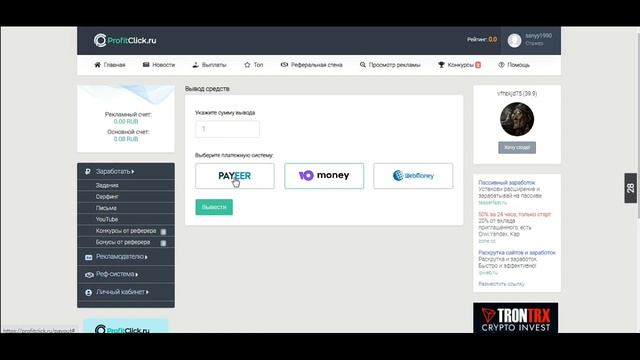
Task: Expand the Рекламодателю sidebar section
Action: coord(126,257)
